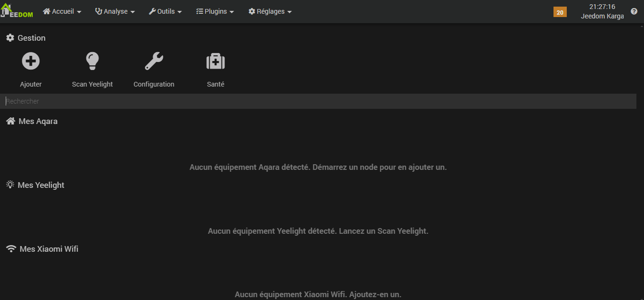
Task: Open the Santé medkit icon
Action: 216,61
